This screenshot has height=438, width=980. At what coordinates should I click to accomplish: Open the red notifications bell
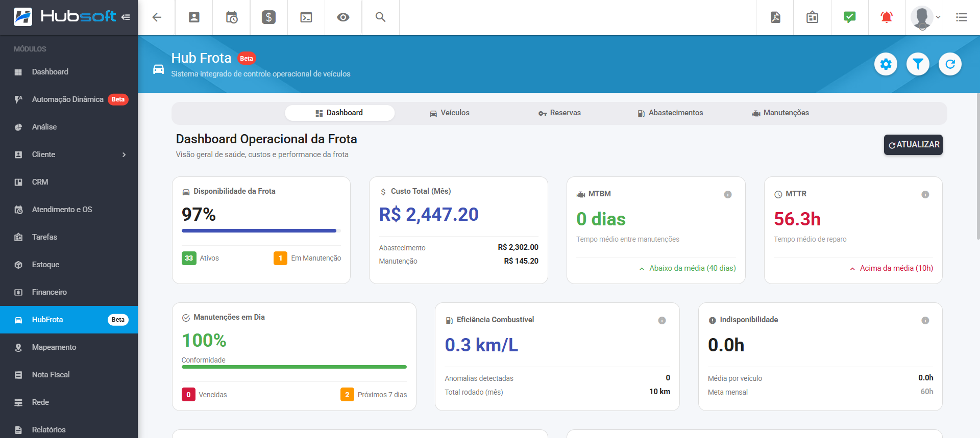coord(887,17)
